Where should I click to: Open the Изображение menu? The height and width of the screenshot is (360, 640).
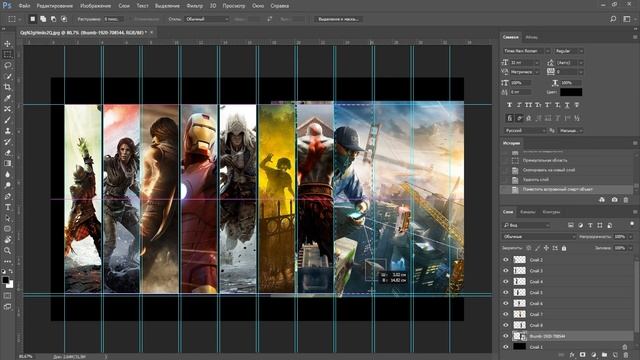tap(96, 6)
